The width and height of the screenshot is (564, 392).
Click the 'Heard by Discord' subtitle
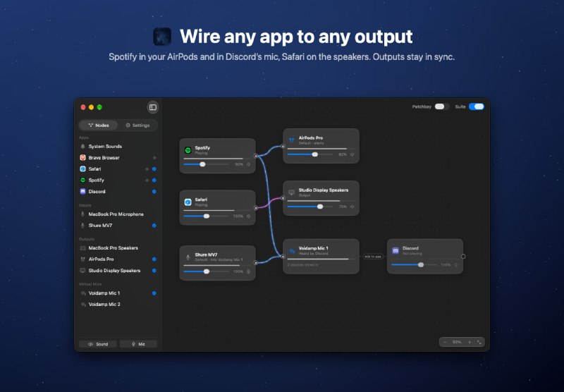pyautogui.click(x=313, y=254)
